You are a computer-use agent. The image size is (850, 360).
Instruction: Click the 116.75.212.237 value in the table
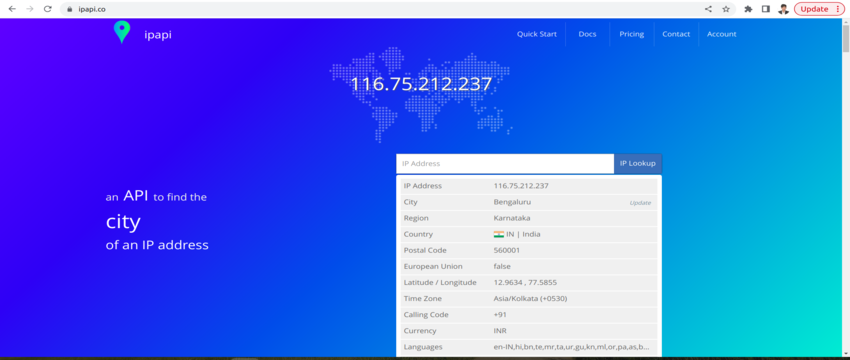(521, 186)
